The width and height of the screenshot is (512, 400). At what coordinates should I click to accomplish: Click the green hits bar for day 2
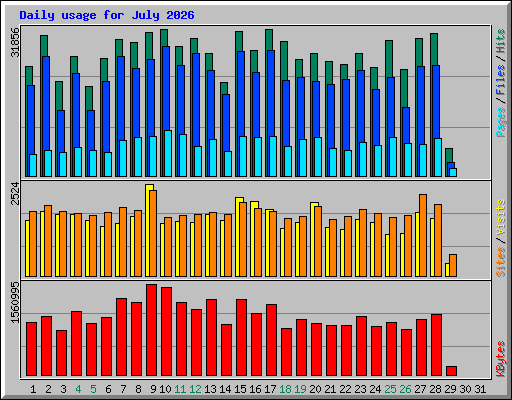[x=44, y=46]
